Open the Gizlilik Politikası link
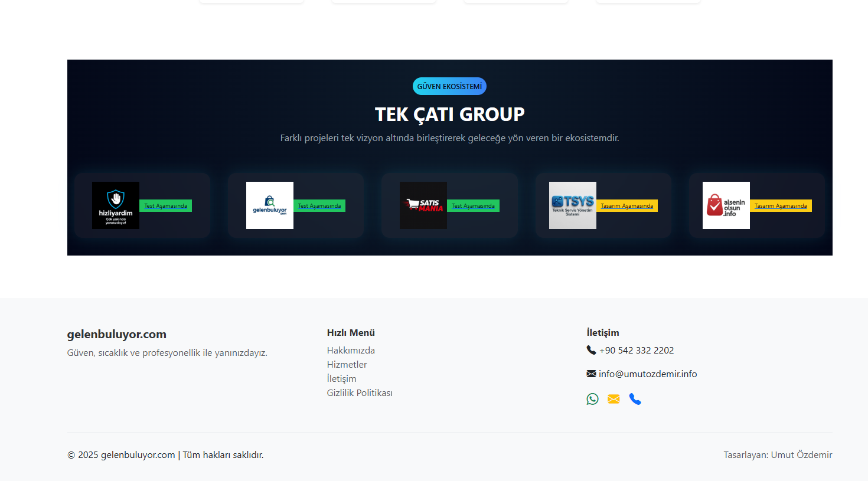Viewport: 868px width, 481px height. (x=360, y=393)
